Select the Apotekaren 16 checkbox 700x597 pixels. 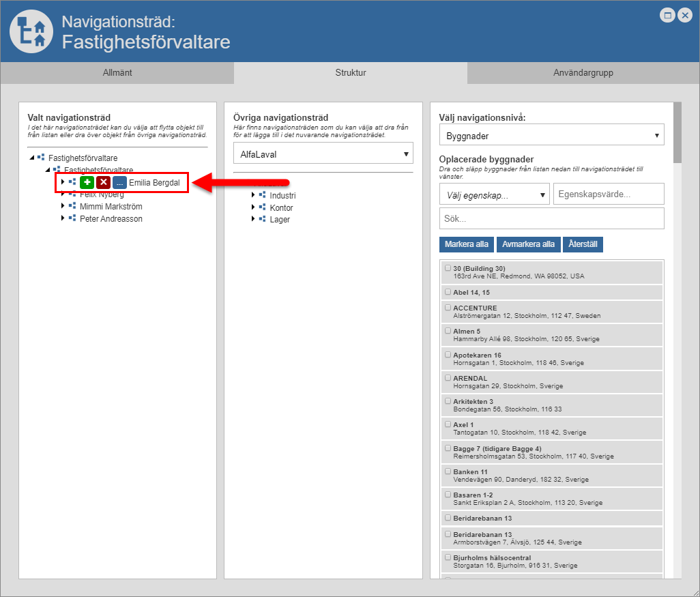(x=448, y=355)
